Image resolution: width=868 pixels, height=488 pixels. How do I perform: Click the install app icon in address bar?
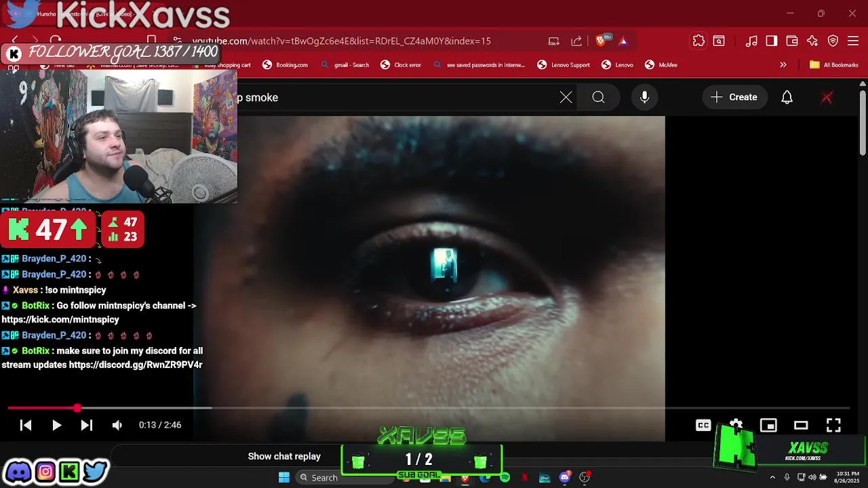(x=554, y=41)
